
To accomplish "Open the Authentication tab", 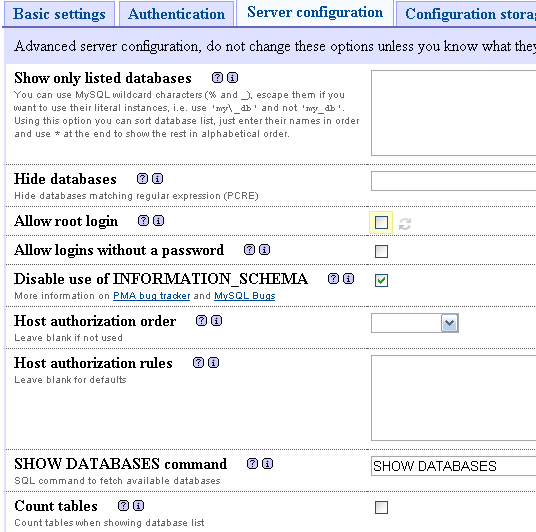I will (176, 14).
